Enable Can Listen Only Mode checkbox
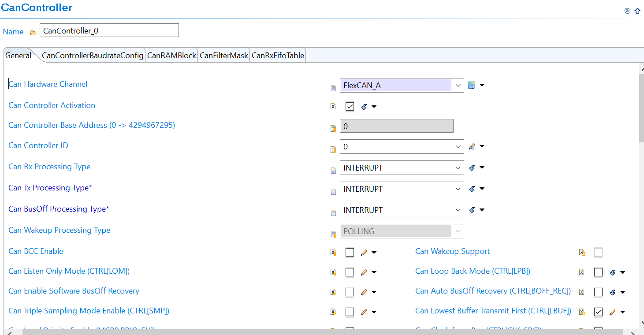Screen dimensions: 644x335 [350, 272]
